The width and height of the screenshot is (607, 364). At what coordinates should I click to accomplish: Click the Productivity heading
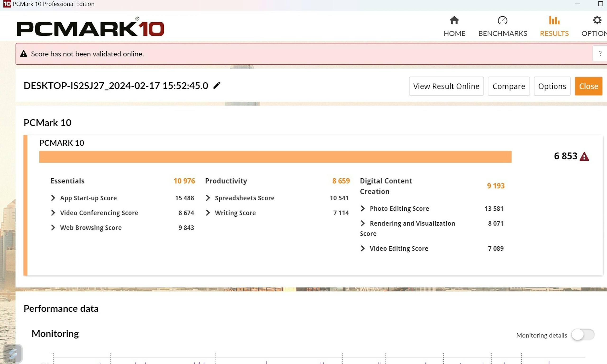[x=226, y=181]
